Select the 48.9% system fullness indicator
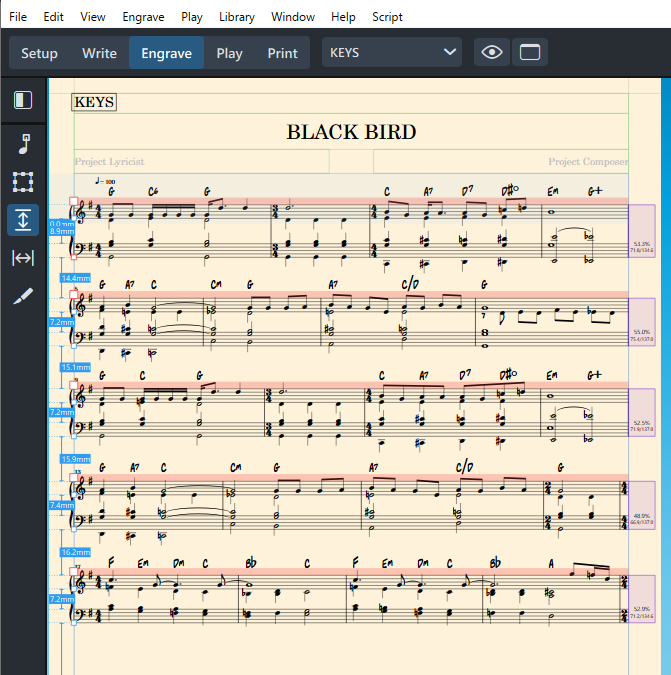 coord(642,505)
